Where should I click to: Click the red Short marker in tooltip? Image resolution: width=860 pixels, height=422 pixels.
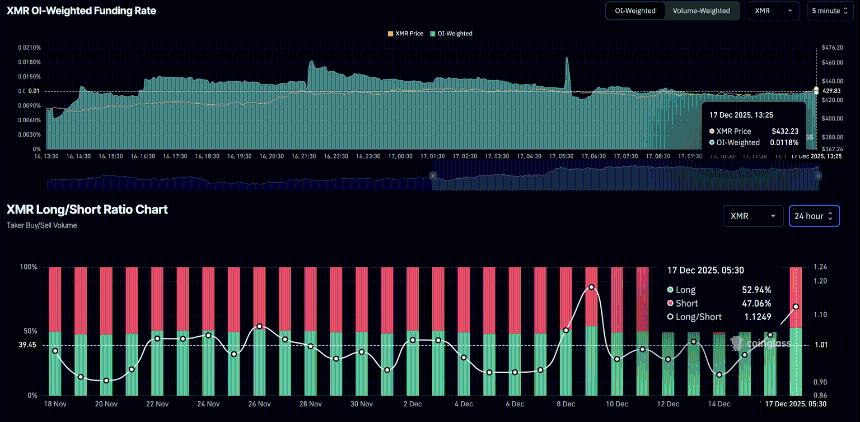670,302
